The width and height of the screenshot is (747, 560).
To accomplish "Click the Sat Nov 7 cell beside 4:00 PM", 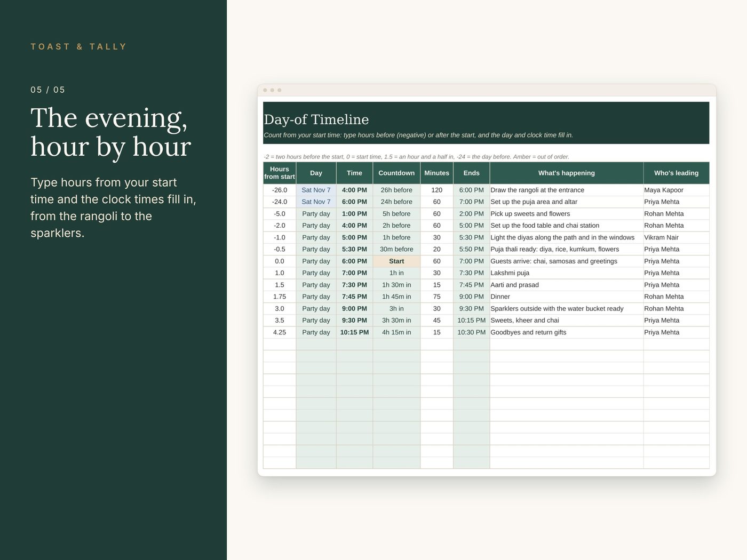I will 316,190.
